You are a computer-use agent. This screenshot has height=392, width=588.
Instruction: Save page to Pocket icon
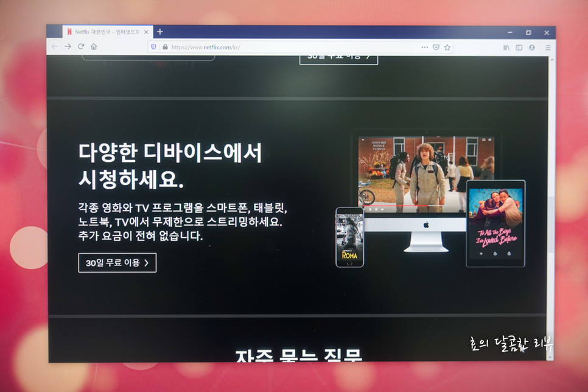(436, 47)
